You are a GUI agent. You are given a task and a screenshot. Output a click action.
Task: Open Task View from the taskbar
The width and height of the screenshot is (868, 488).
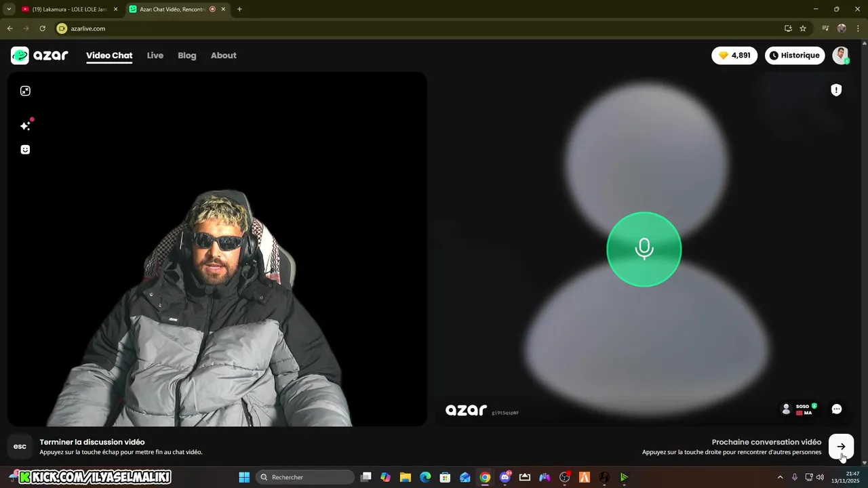[366, 477]
